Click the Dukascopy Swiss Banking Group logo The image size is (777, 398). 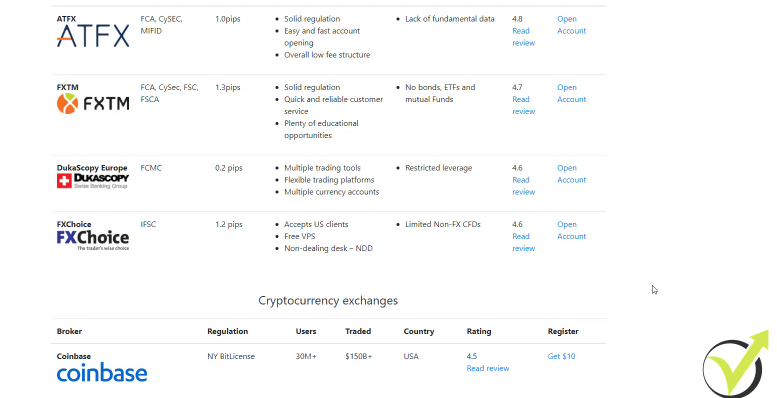(x=93, y=181)
